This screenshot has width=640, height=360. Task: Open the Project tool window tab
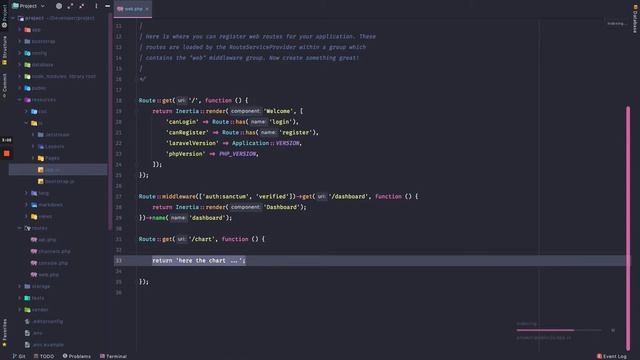(4, 16)
